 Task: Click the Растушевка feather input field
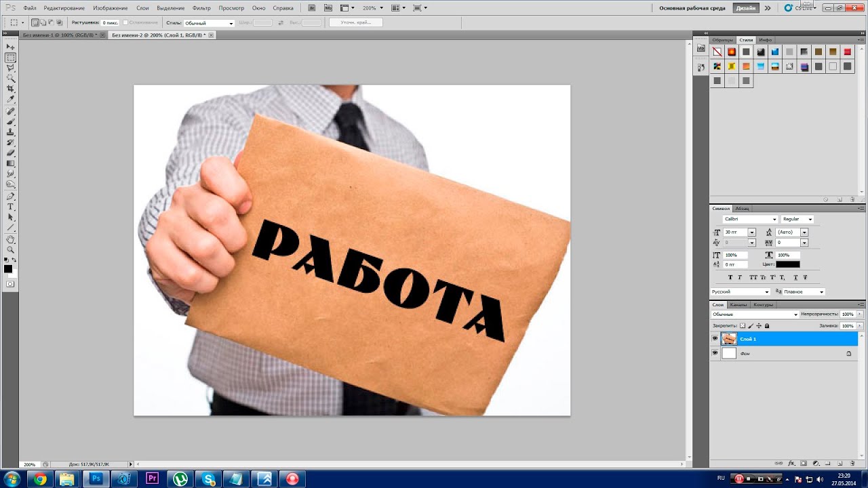tap(111, 22)
